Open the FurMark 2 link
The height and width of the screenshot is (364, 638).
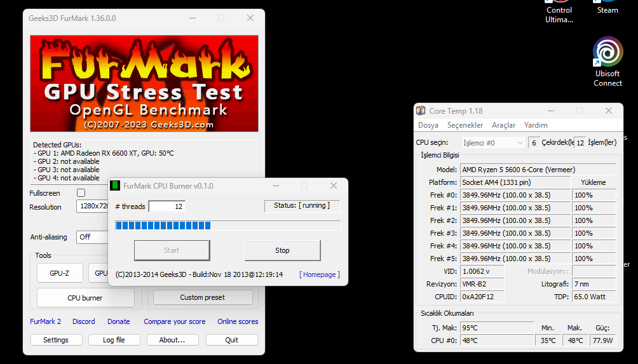click(x=46, y=321)
